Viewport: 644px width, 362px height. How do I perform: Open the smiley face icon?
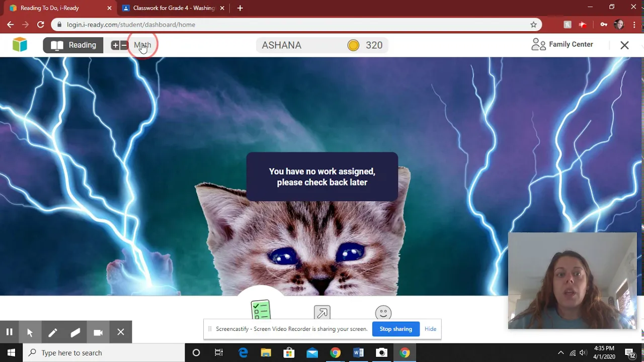click(x=383, y=313)
